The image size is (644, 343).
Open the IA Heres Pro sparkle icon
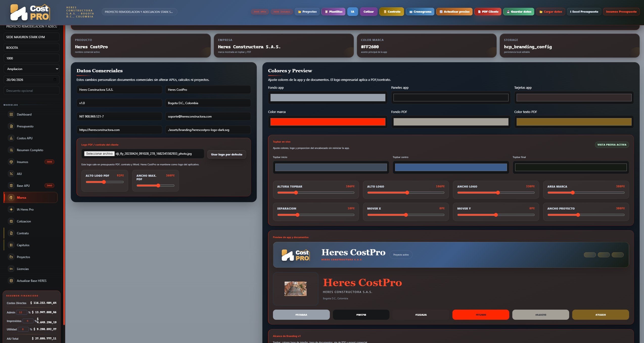click(11, 210)
